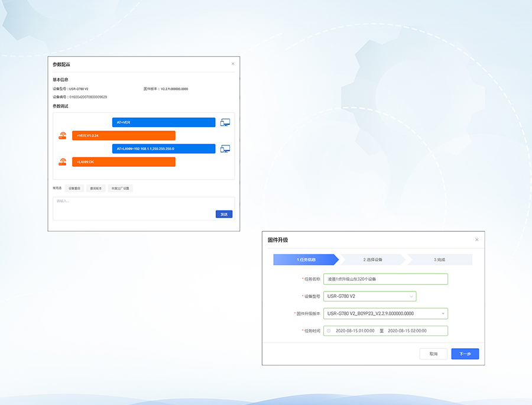532x405 pixels.
Task: Click the 请输入 command input box
Action: [133, 205]
